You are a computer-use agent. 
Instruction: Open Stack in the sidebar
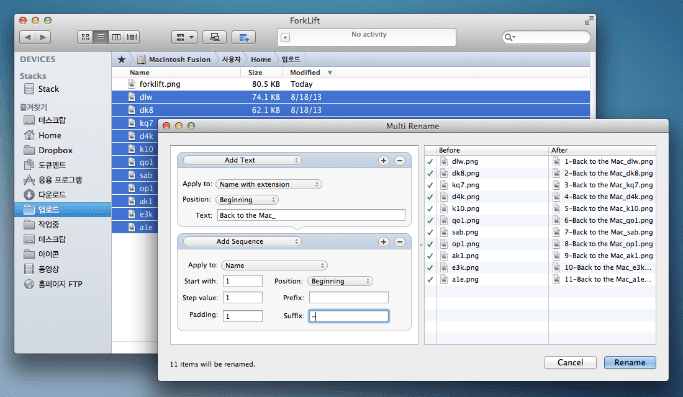[x=42, y=89]
